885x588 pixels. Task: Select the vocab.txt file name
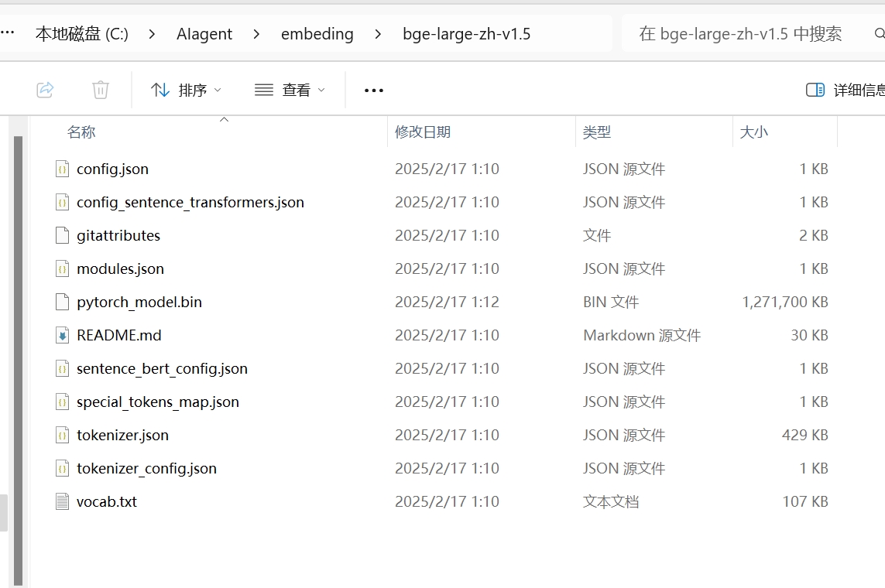point(107,502)
